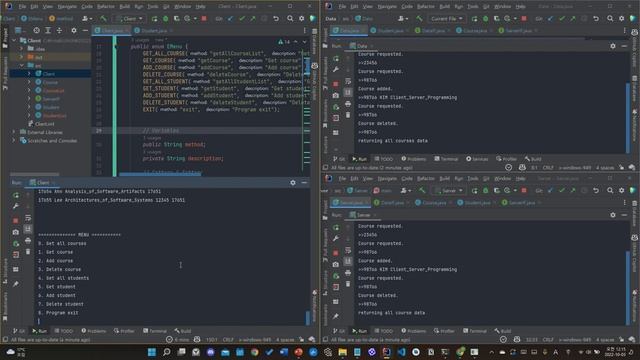The width and height of the screenshot is (640, 360).
Task: Expand External Libraries in Project tree
Action: pyautogui.click(x=14, y=132)
